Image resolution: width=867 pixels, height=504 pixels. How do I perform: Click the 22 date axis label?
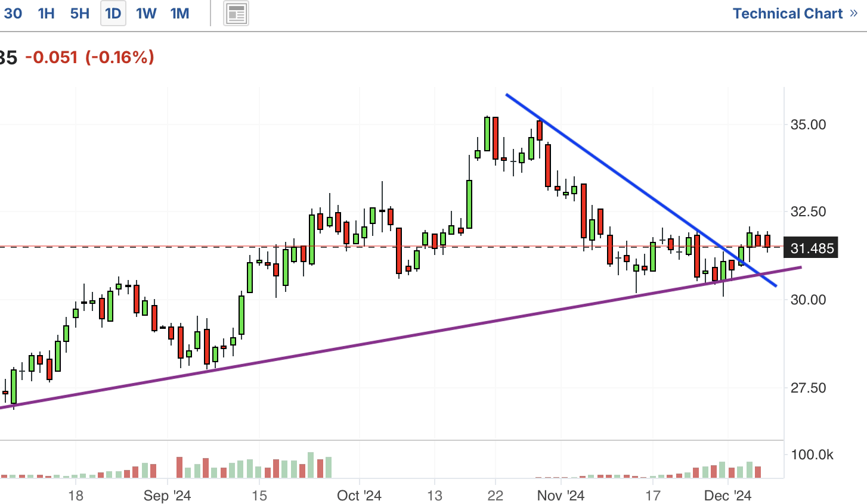coord(496,496)
